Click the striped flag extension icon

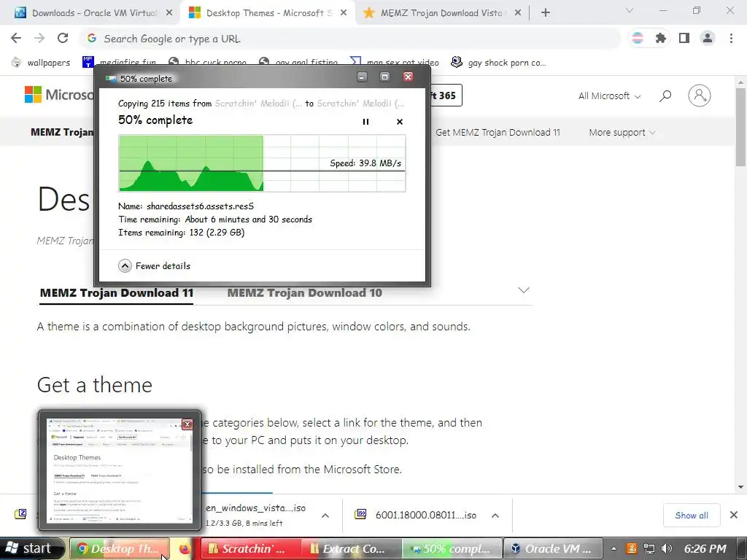click(638, 38)
